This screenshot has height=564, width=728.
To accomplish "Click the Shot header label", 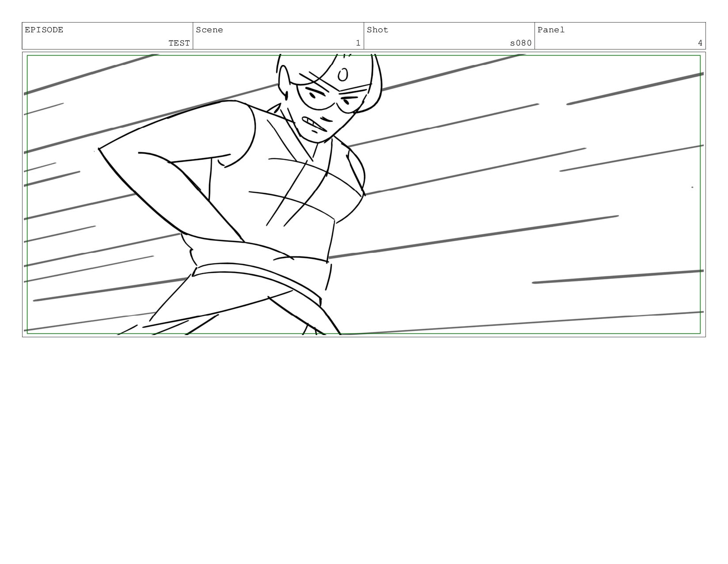I will [x=378, y=30].
